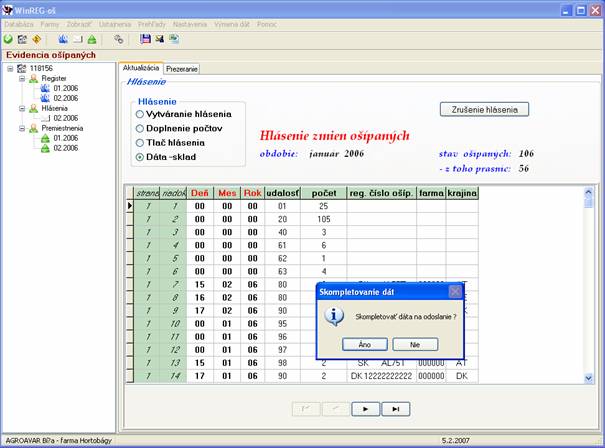Click the farm grid toolbar icon beside the checkmark
Screen dimensions: 605x448
point(22,39)
